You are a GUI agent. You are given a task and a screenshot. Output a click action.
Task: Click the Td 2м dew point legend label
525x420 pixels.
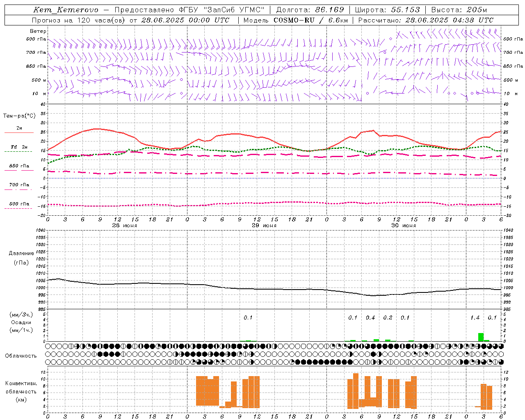click(x=19, y=147)
